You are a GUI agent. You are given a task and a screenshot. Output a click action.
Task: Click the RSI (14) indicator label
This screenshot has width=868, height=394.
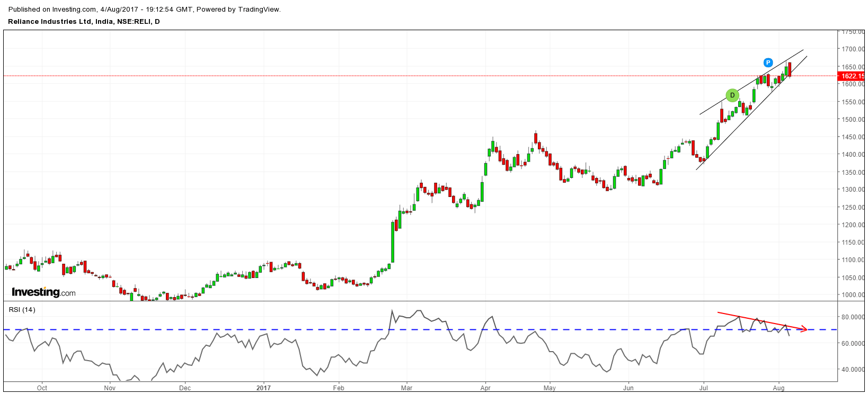tap(22, 309)
